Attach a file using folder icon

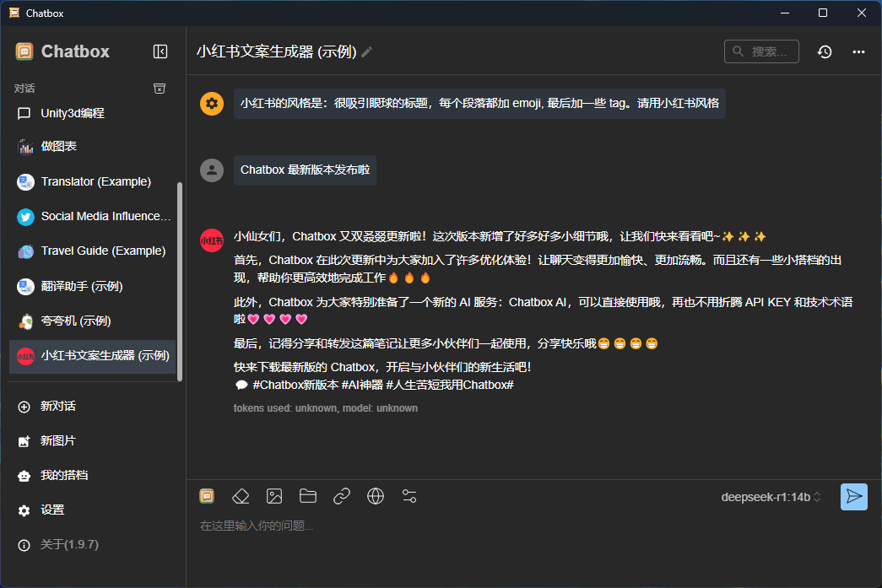point(308,496)
